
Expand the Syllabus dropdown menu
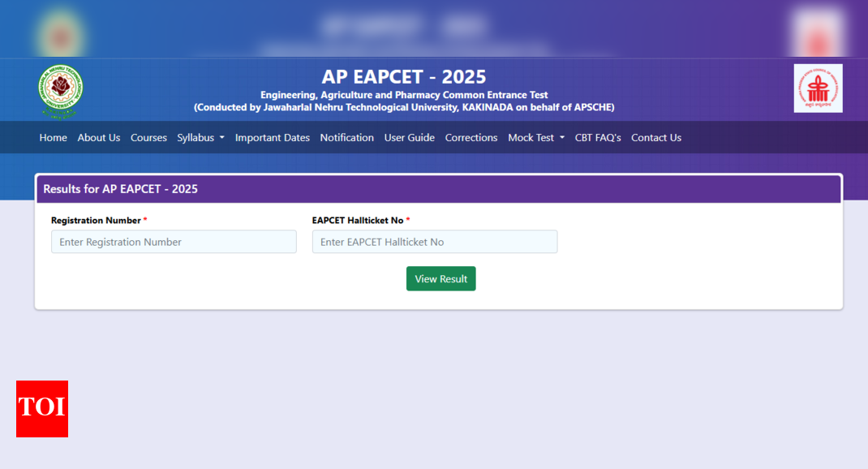click(x=200, y=138)
